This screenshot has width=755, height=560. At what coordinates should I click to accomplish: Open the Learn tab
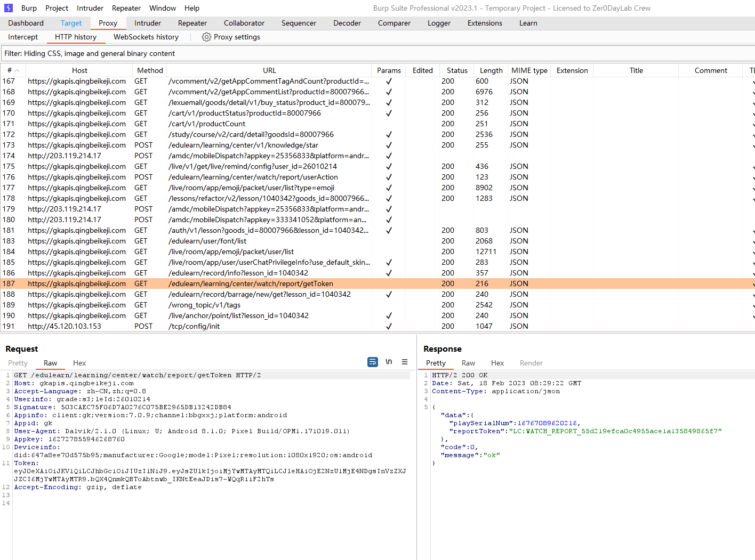(528, 23)
